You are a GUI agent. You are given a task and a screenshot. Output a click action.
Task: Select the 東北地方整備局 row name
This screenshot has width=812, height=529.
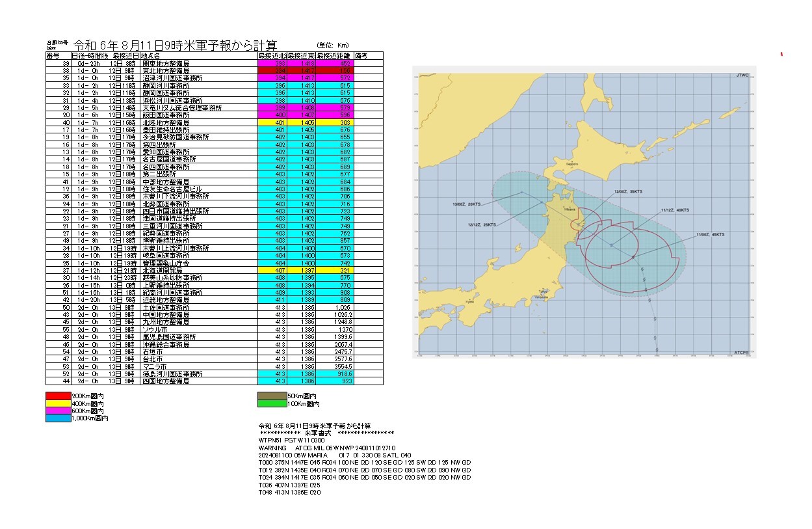coord(166,71)
